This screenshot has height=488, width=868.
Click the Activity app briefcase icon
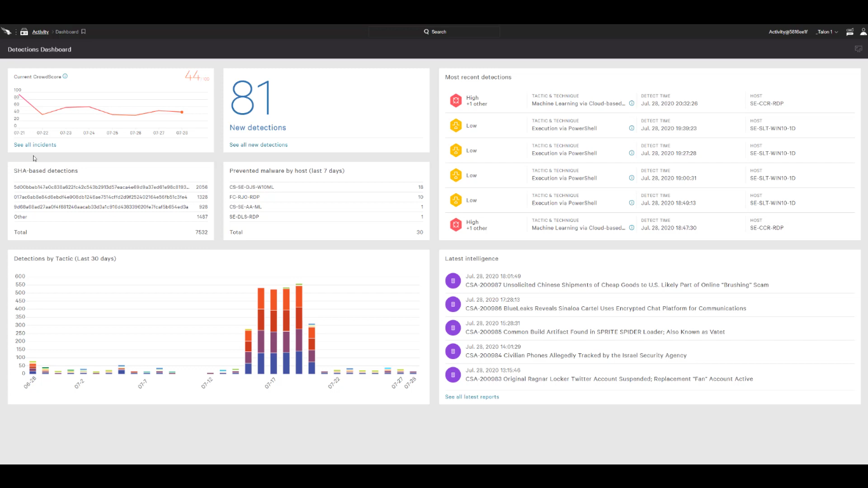click(24, 32)
